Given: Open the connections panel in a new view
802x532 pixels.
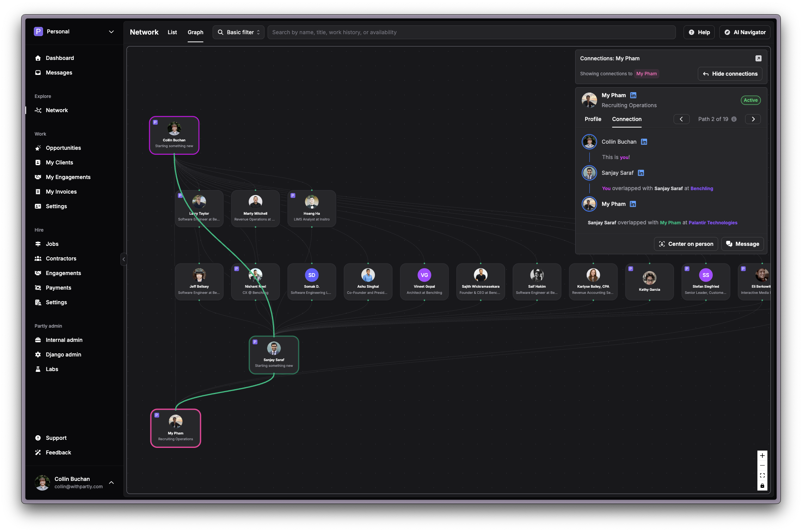Looking at the screenshot, I should [759, 58].
